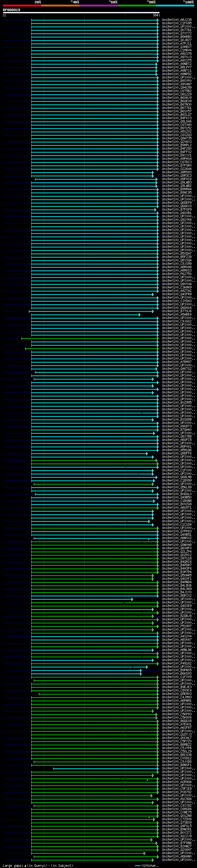Click the green ~80% identity color bar
The height and width of the screenshot is (868, 197).
[x=137, y=6]
